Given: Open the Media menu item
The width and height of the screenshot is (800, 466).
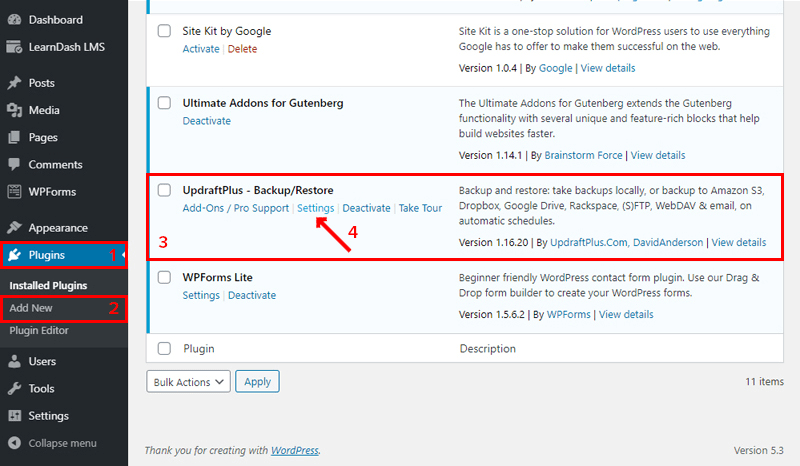Looking at the screenshot, I should tap(44, 110).
